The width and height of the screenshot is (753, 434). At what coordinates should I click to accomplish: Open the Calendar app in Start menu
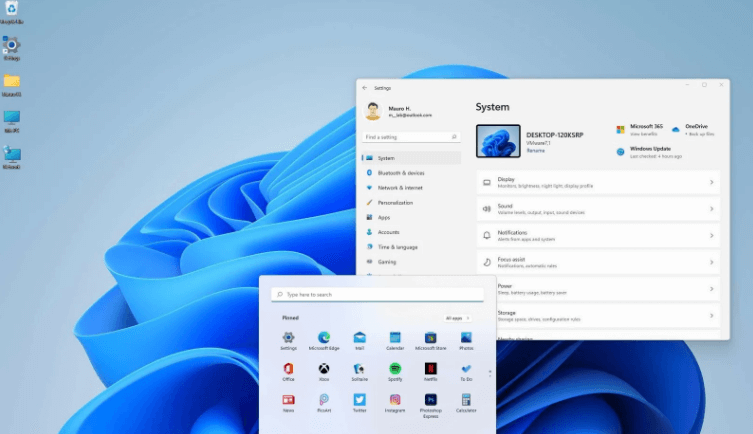click(x=395, y=341)
